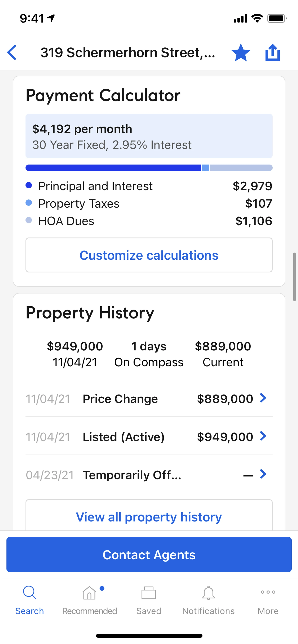
Task: Open the Search tab
Action: 29,600
